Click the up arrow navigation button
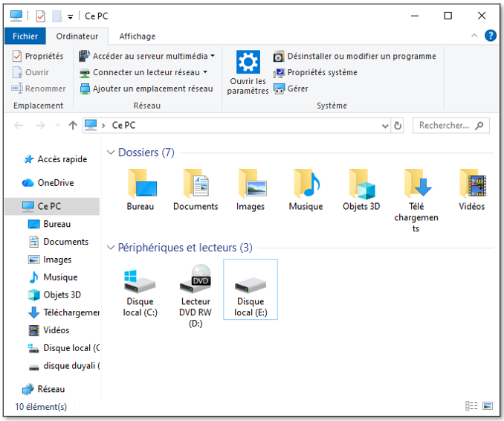The width and height of the screenshot is (504, 421). (72, 126)
